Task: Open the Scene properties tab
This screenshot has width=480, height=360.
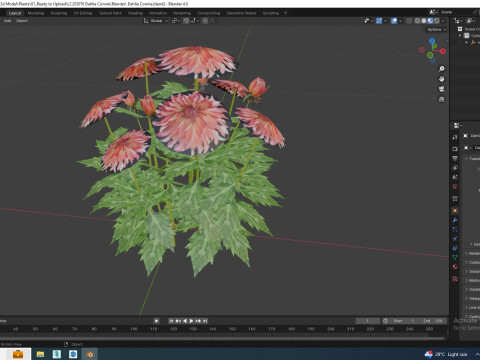Action: pos(455,177)
